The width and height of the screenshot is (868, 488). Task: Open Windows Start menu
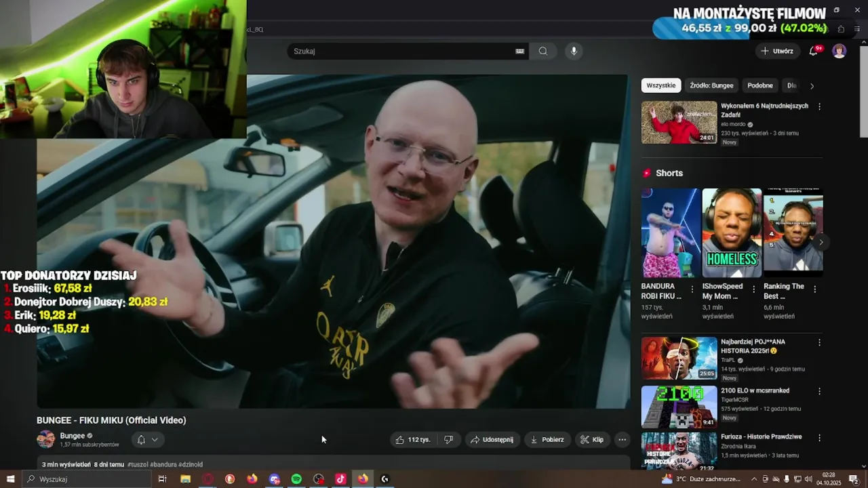tap(10, 479)
